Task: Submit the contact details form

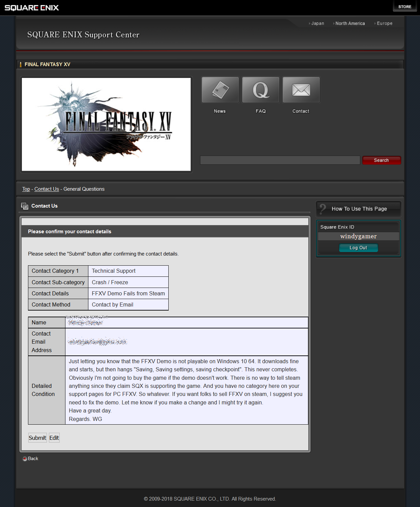Action: point(37,438)
